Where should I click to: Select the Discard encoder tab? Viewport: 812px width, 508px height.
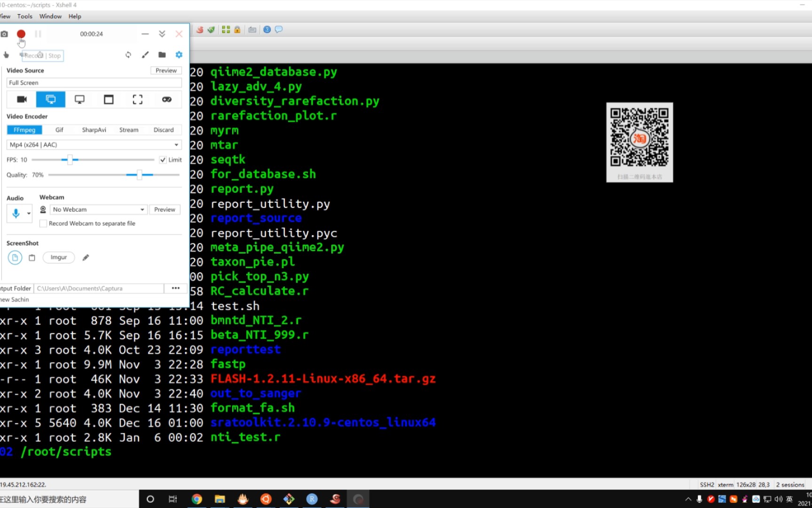[164, 130]
